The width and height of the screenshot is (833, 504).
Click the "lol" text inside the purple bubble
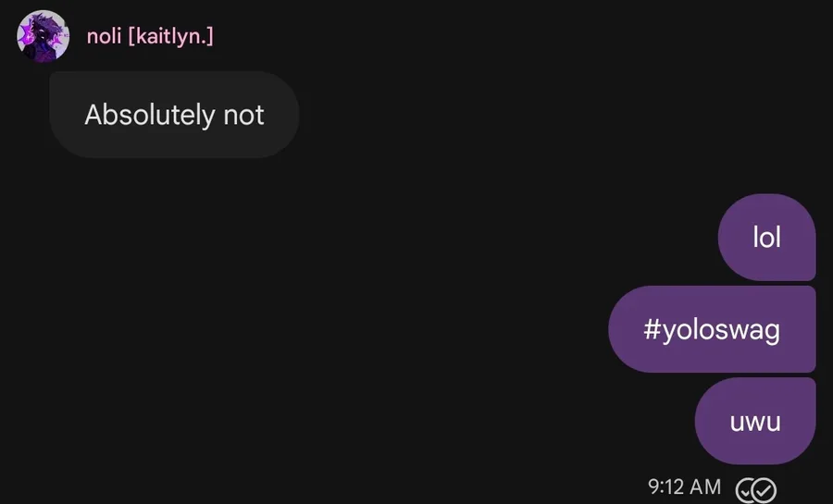coord(766,237)
